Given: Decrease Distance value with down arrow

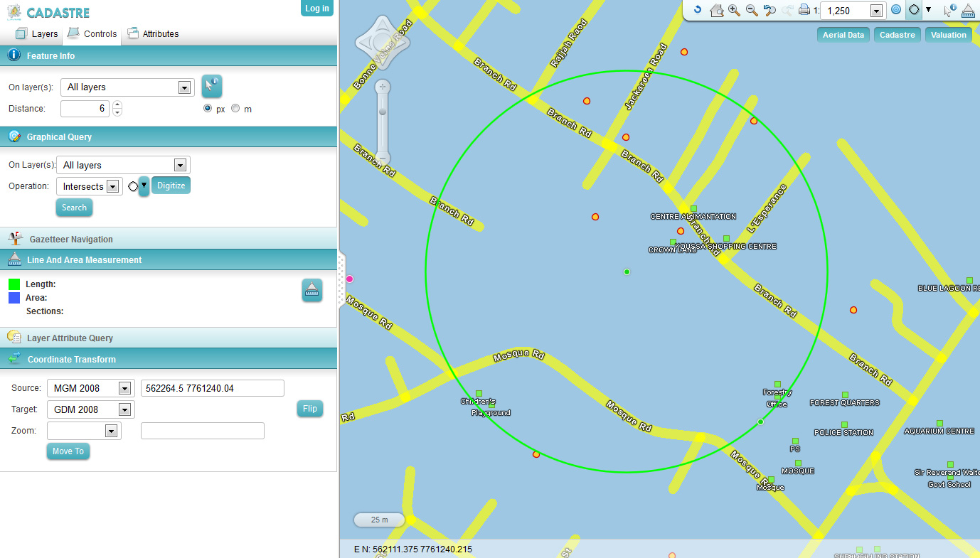Looking at the screenshot, I should [x=117, y=112].
